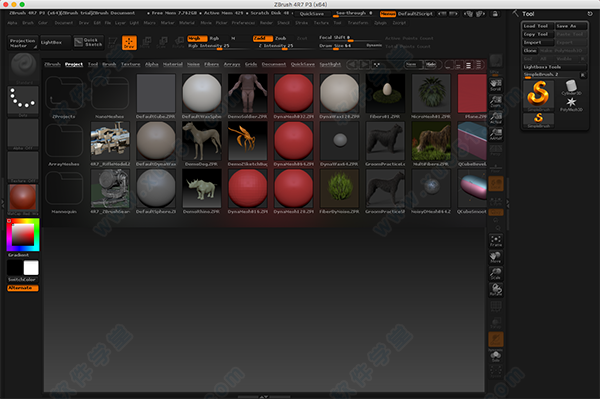The width and height of the screenshot is (600, 399).
Task: Click the Scale view icon in right shelf
Action: (496, 274)
